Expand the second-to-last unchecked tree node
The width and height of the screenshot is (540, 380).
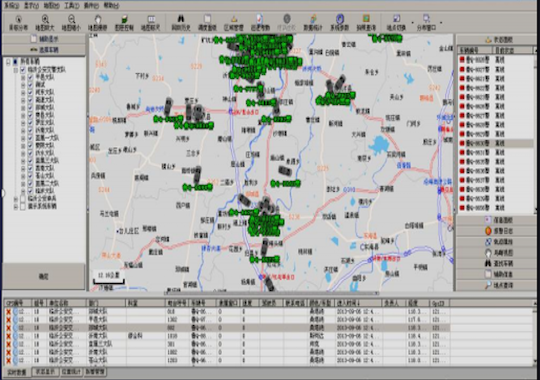coord(15,199)
